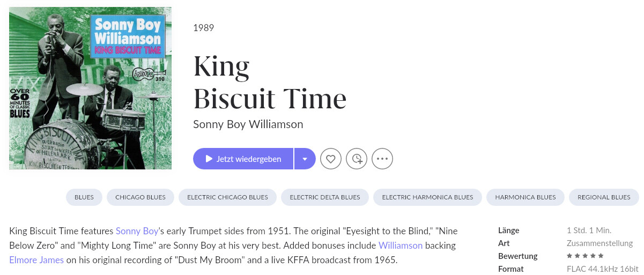Click the HARMONICA BLUES genre tag

click(525, 197)
